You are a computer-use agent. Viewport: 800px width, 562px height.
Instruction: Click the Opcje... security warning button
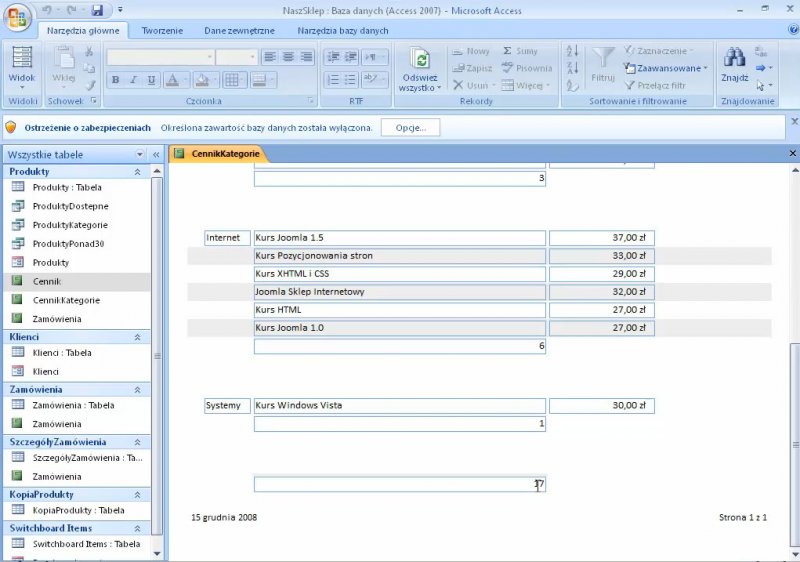411,128
